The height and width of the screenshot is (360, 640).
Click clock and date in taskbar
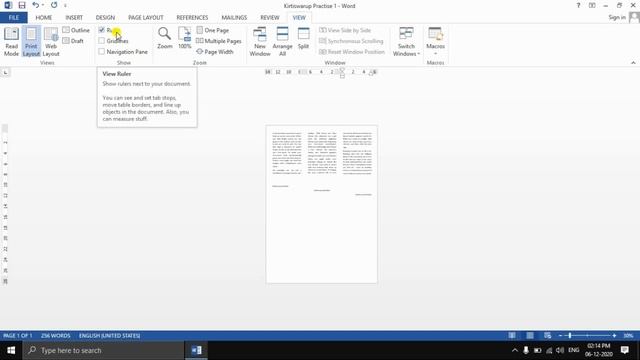click(x=599, y=350)
